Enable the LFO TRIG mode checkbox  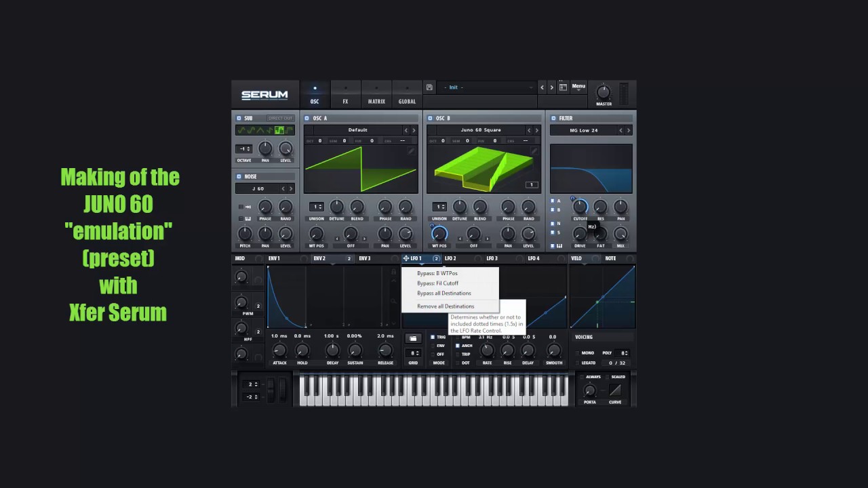point(433,337)
